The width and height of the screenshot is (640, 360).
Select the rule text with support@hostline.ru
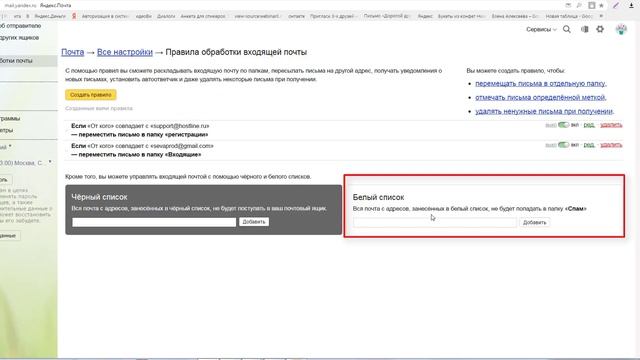[140, 126]
